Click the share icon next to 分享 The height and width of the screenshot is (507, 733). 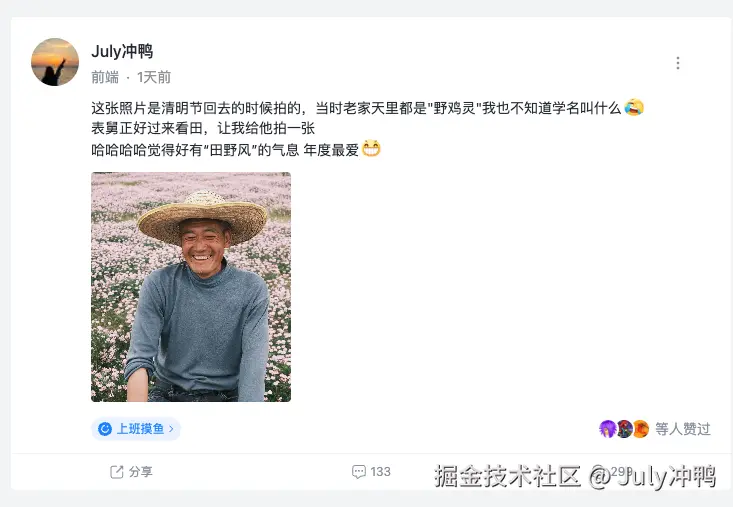coord(116,471)
